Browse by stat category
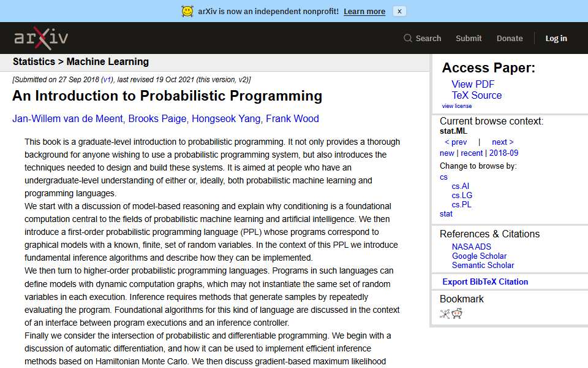Viewport: 588px width, 368px height. (446, 214)
